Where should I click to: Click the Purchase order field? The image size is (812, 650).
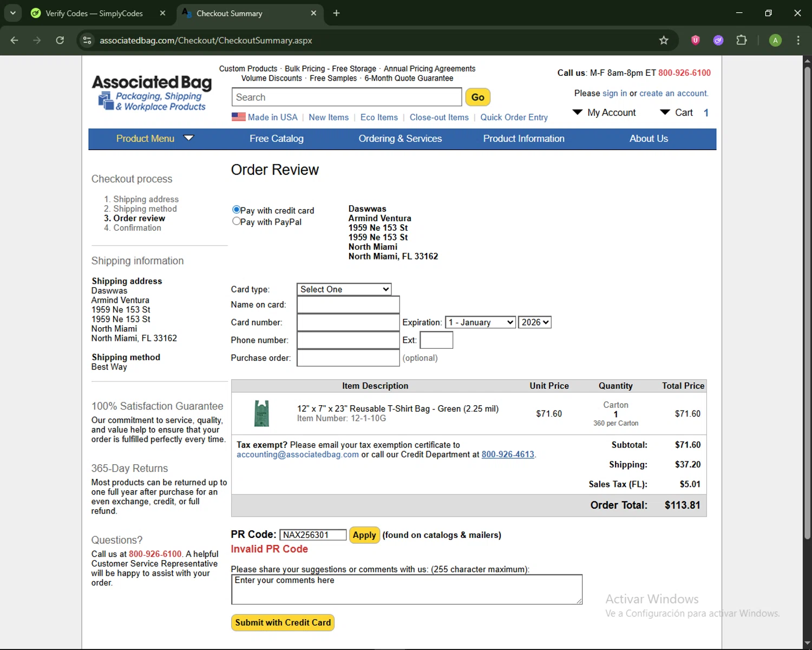point(348,358)
